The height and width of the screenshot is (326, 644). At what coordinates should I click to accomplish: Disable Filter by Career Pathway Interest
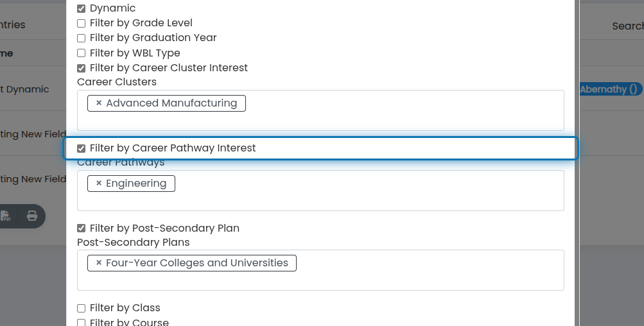(x=82, y=148)
